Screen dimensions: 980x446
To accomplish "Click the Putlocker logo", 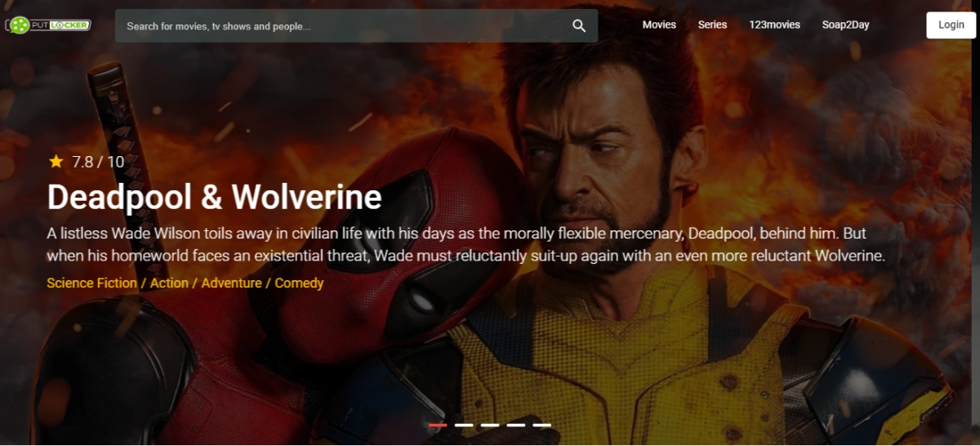I will tap(47, 25).
